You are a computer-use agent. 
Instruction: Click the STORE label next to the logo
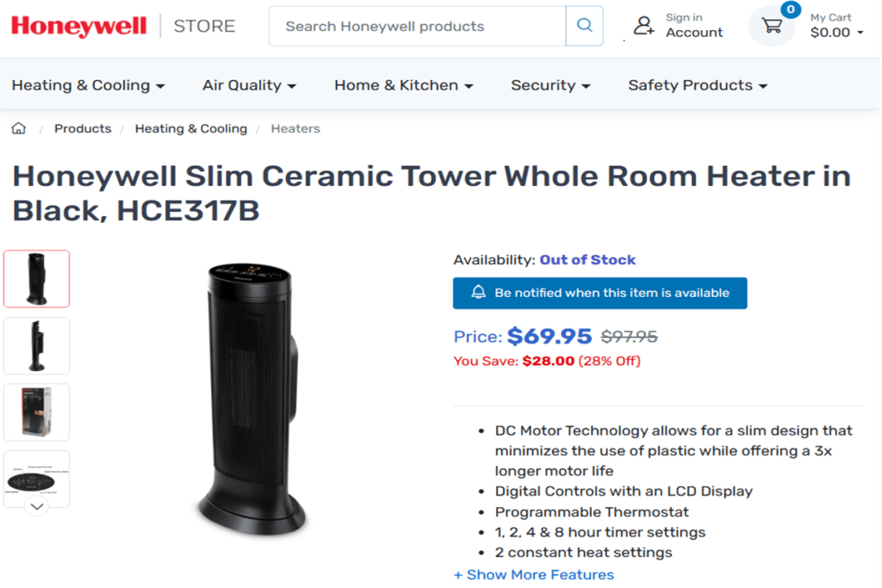tap(203, 26)
